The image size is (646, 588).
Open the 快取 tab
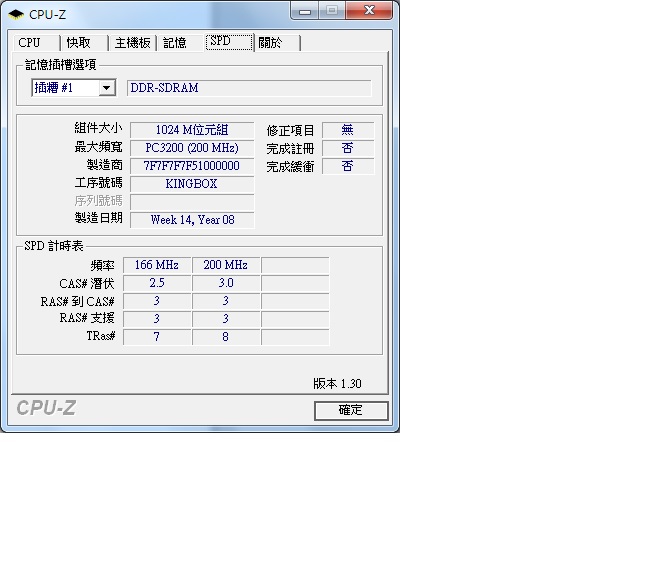click(x=84, y=43)
